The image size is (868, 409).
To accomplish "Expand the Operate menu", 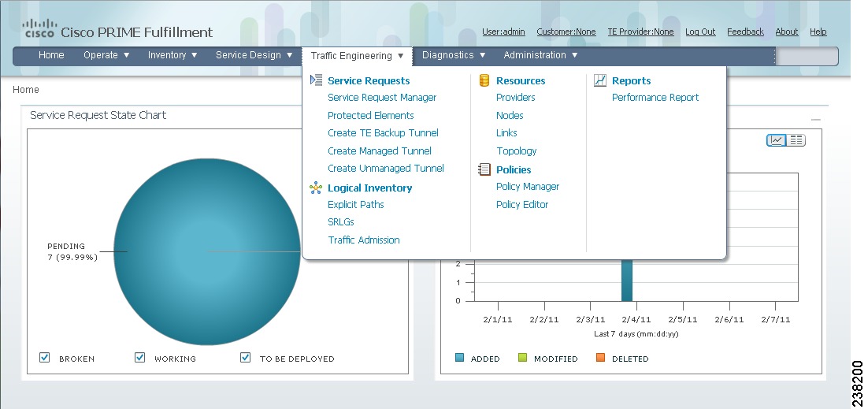I will pyautogui.click(x=106, y=55).
